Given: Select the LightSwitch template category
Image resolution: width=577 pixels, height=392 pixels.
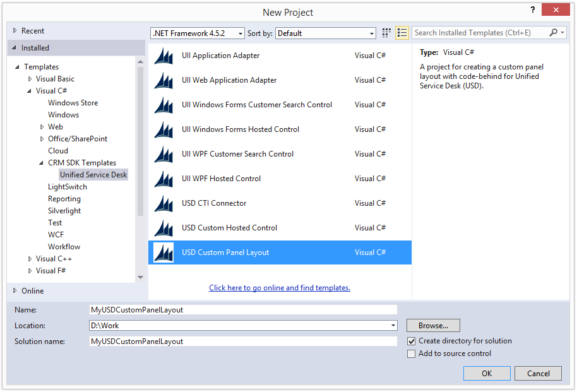Looking at the screenshot, I should point(68,187).
